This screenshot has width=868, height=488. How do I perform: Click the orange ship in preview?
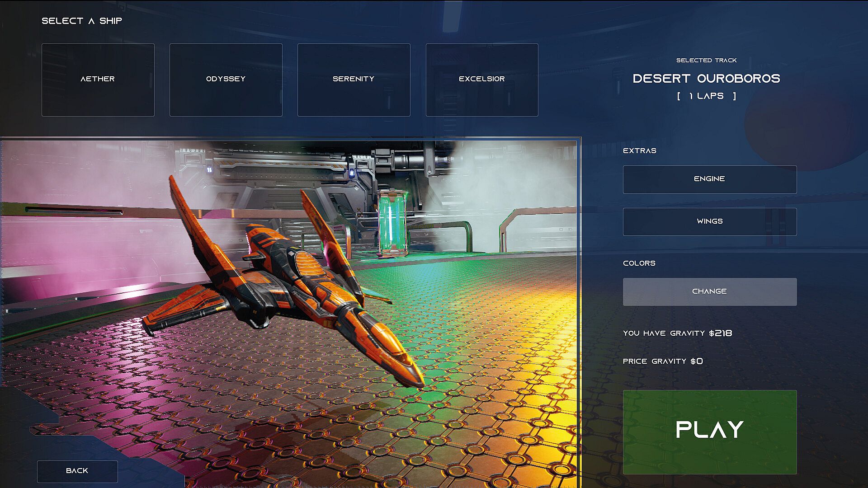[x=289, y=280]
